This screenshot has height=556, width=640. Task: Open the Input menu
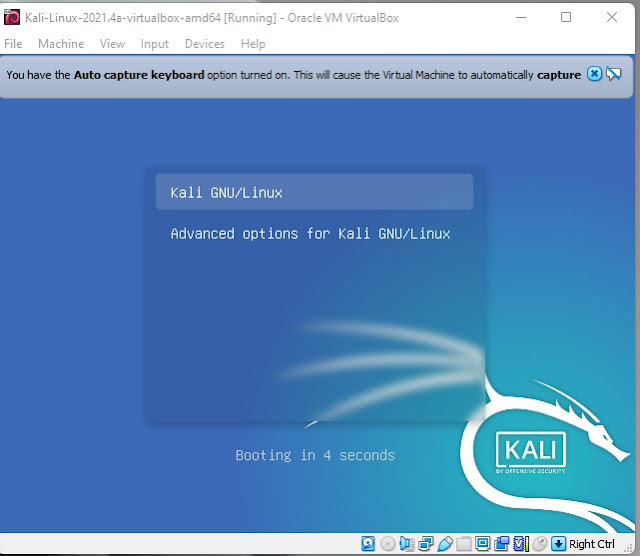pos(154,44)
